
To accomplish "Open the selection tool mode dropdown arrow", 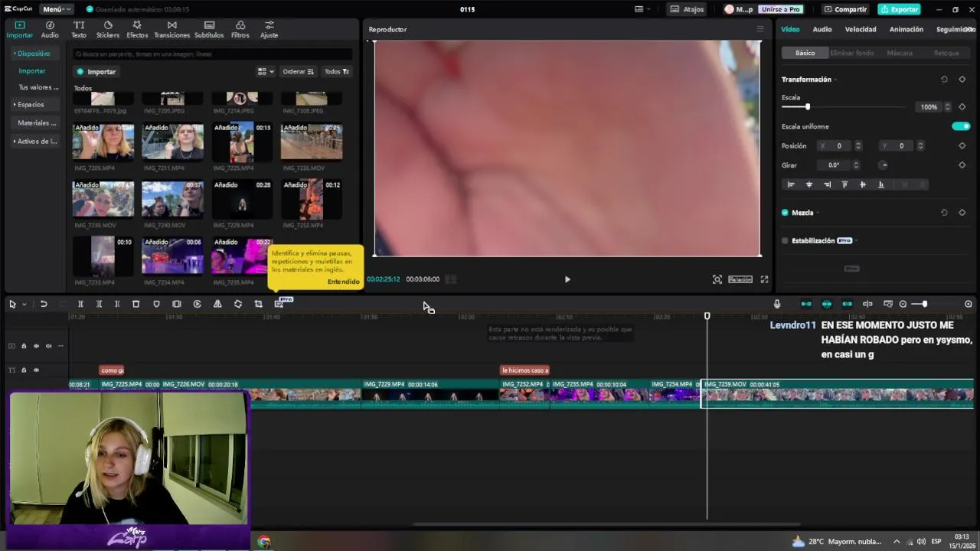I will click(24, 305).
